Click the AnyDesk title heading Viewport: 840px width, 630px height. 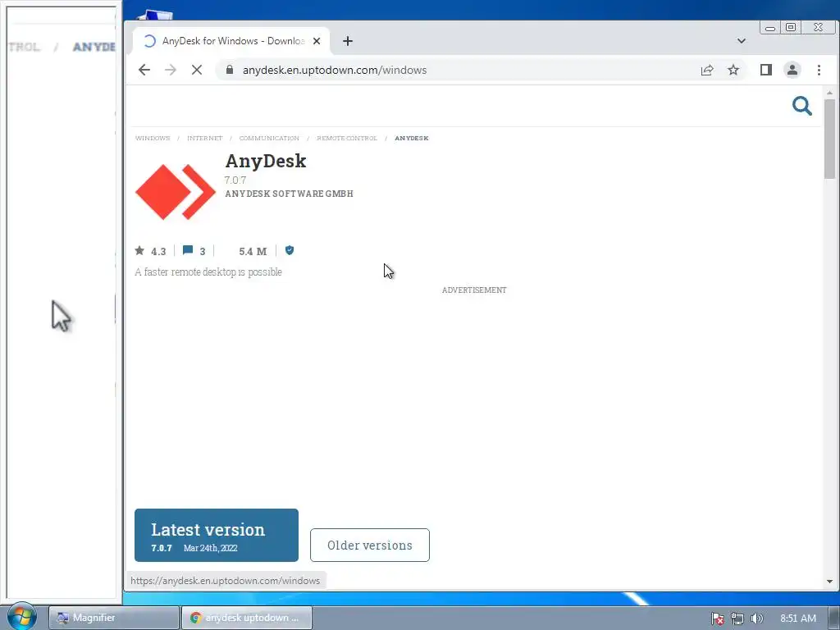coord(266,161)
